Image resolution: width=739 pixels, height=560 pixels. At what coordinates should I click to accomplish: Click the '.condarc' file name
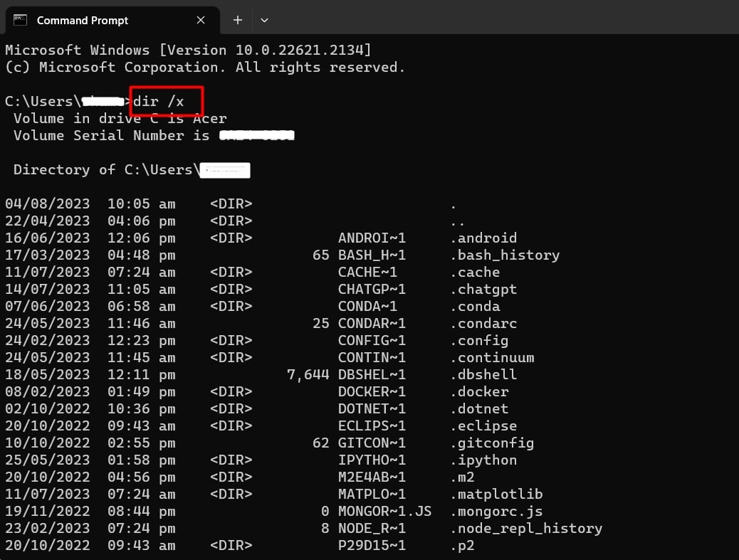[x=483, y=323]
